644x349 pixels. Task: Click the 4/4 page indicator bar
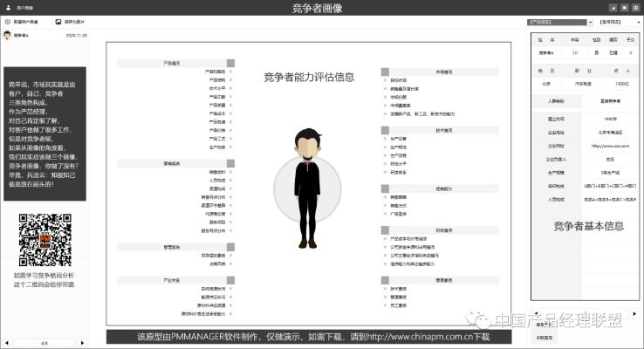(x=44, y=344)
